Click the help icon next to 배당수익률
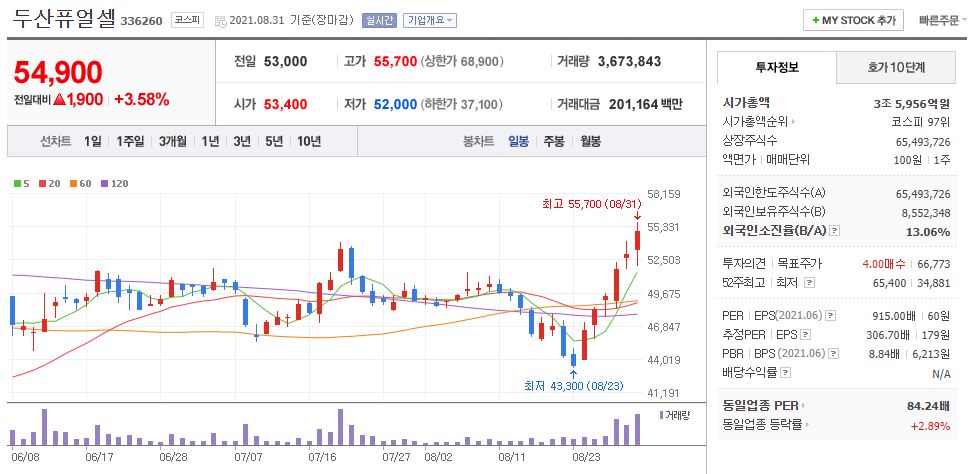 pyautogui.click(x=786, y=373)
